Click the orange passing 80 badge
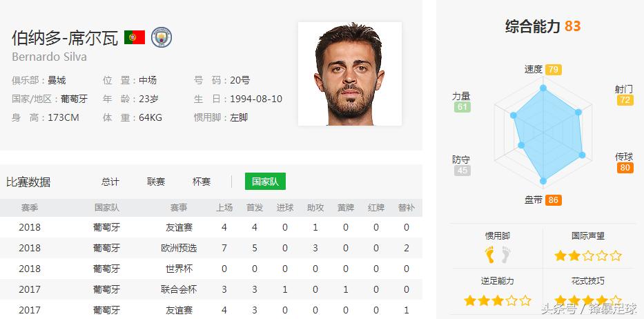644x319 pixels. pos(625,168)
